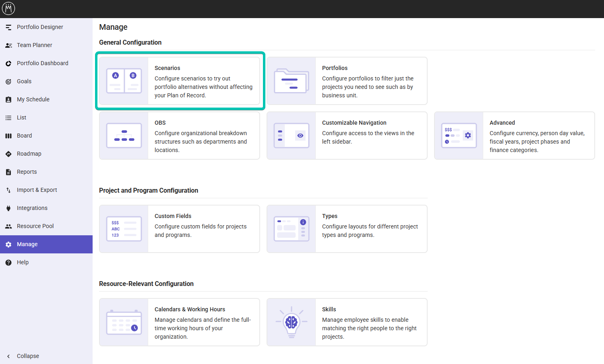Image resolution: width=604 pixels, height=364 pixels.
Task: Go to My Schedule
Action: (x=33, y=99)
